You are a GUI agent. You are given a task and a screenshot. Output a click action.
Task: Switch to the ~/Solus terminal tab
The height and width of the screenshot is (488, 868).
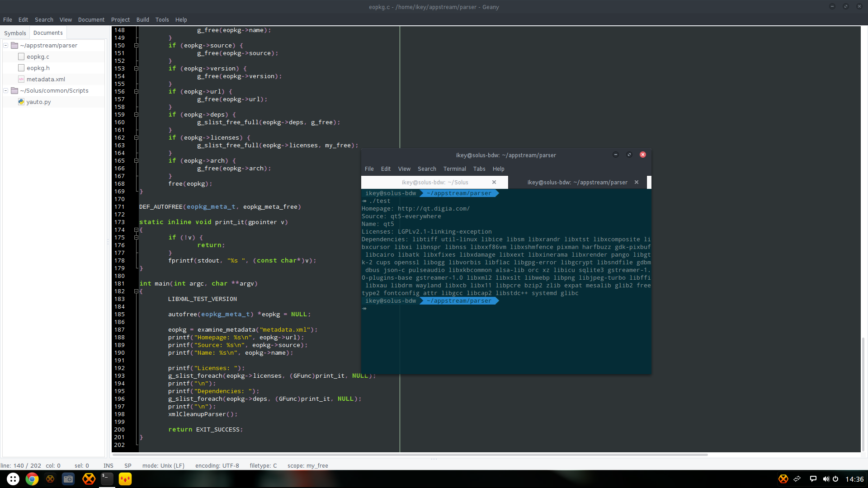pyautogui.click(x=434, y=182)
